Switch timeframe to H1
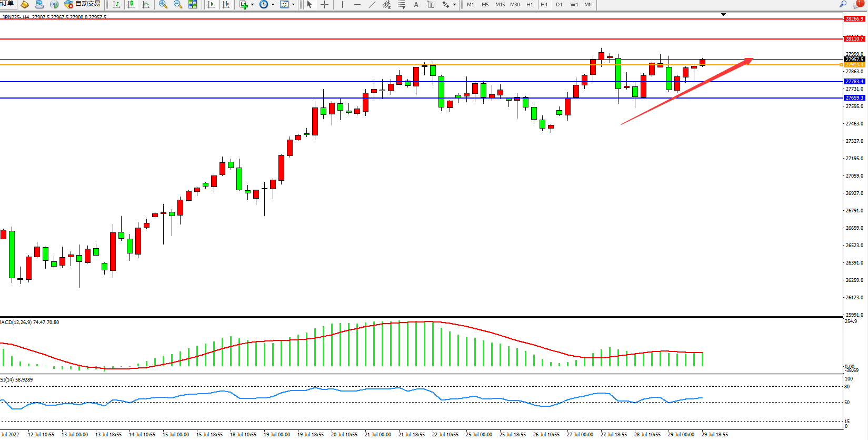The height and width of the screenshot is (440, 868). pos(530,5)
